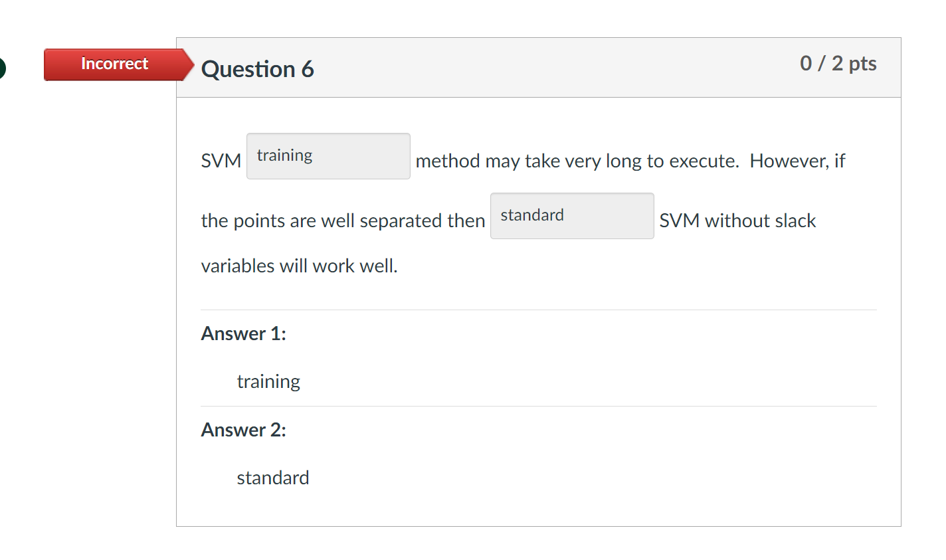Click the Answer 2 label
This screenshot has width=946, height=560.
pyautogui.click(x=243, y=430)
